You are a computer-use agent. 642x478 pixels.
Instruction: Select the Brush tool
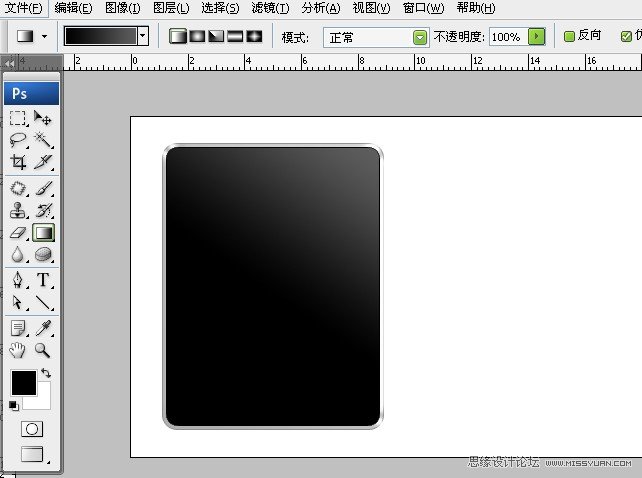click(43, 188)
